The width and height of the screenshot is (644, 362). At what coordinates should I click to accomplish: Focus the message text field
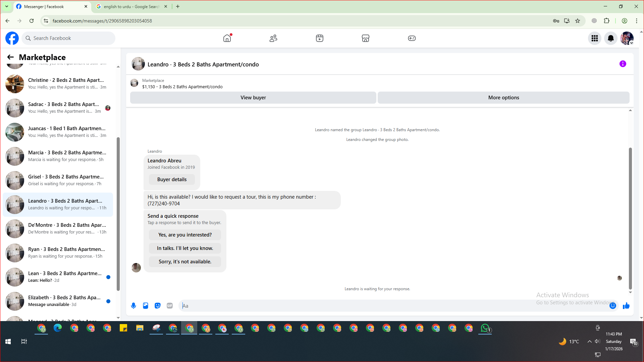tap(394, 306)
